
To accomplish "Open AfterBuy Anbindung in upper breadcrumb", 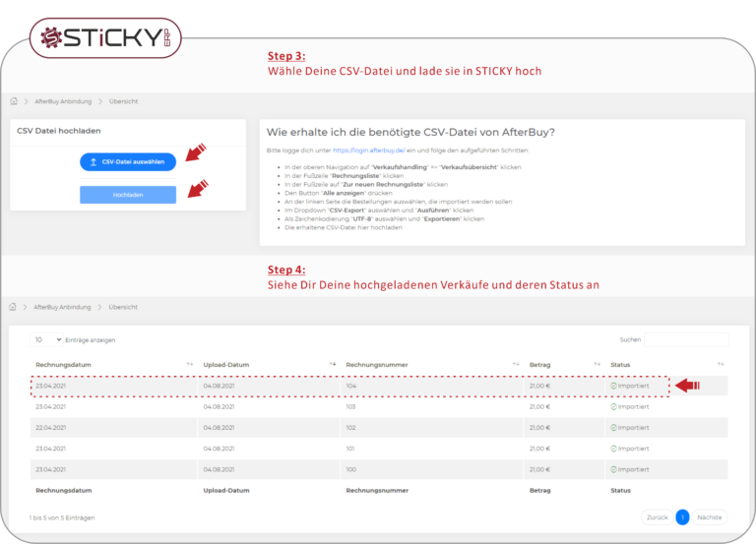I will click(63, 101).
